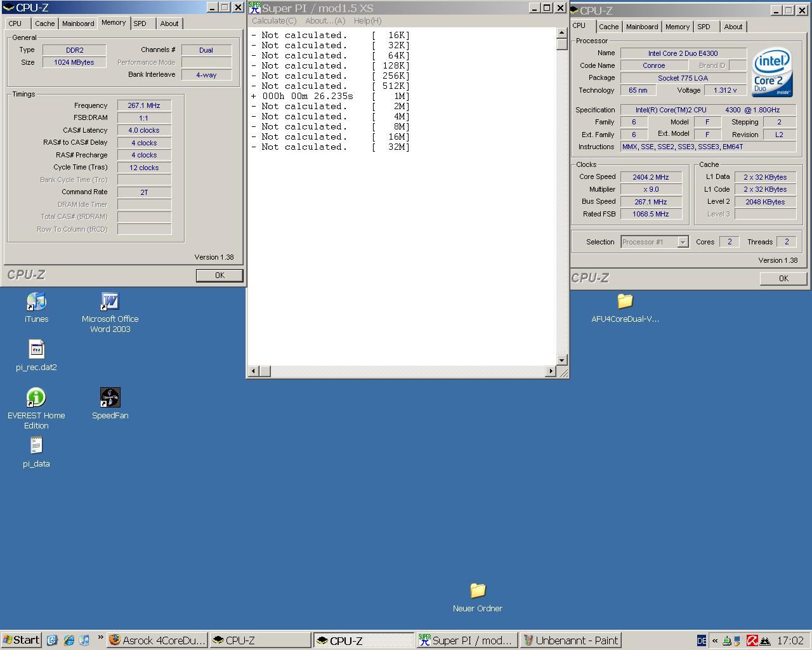Switch to Mainboard tab in right CPU-Z

pyautogui.click(x=642, y=27)
